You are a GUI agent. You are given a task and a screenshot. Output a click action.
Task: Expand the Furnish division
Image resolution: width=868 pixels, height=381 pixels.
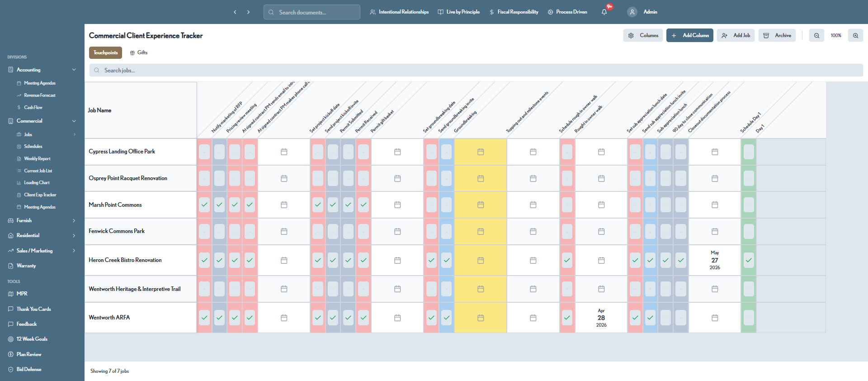[x=74, y=221]
